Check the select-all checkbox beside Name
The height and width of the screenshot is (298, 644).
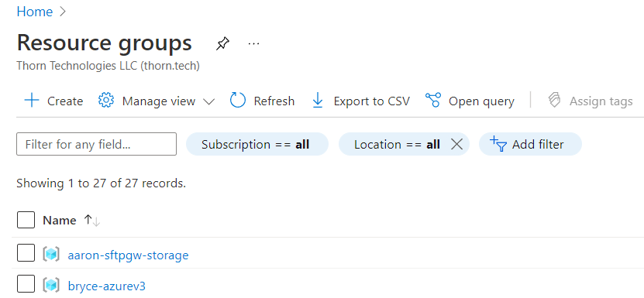[x=26, y=220]
